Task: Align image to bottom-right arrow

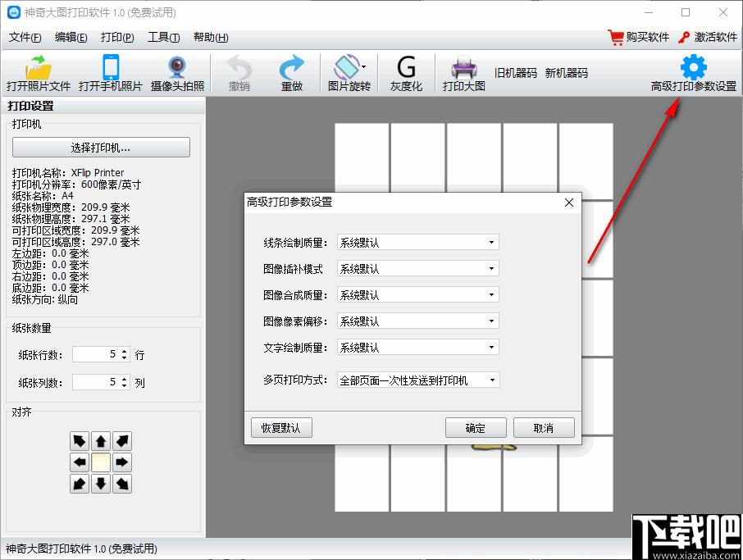Action: (x=121, y=484)
